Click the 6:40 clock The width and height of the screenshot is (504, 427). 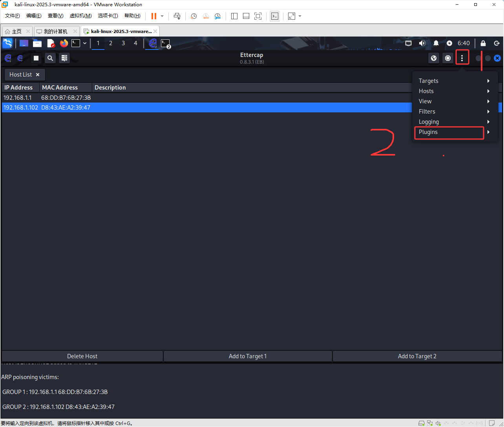(464, 43)
